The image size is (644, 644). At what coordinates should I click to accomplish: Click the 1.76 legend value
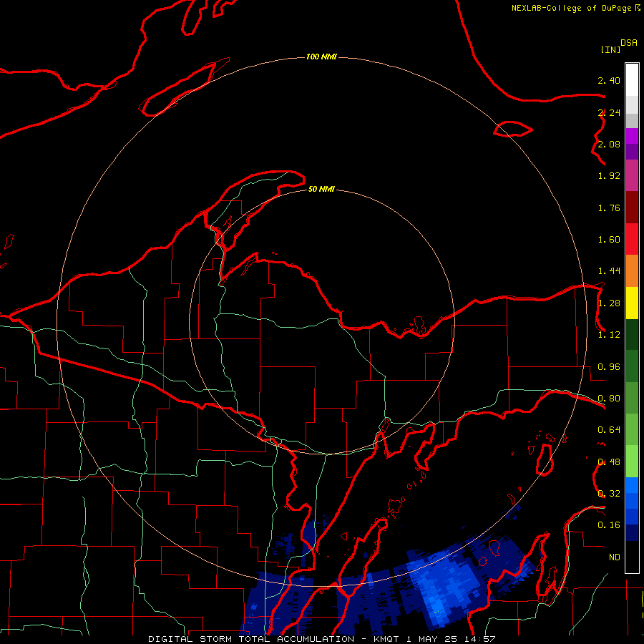pyautogui.click(x=609, y=208)
